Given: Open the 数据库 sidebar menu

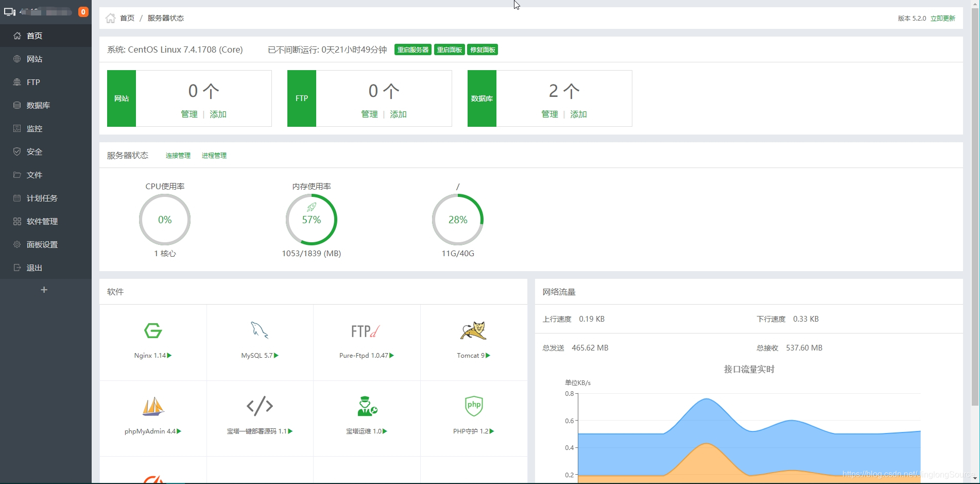Looking at the screenshot, I should tap(46, 105).
